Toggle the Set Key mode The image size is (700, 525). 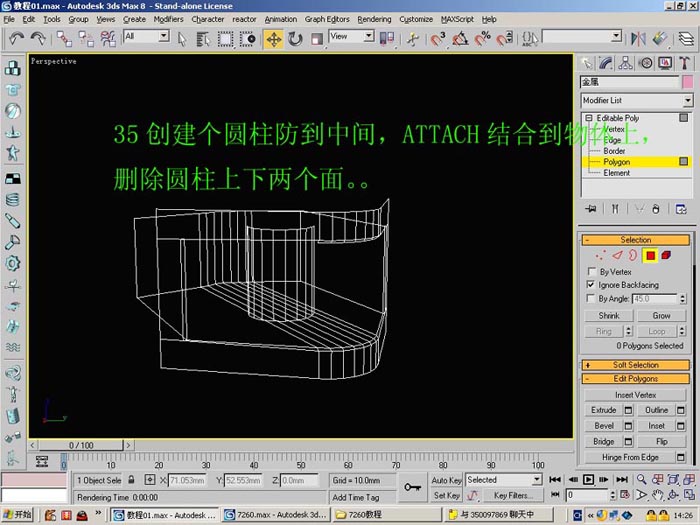tap(446, 496)
